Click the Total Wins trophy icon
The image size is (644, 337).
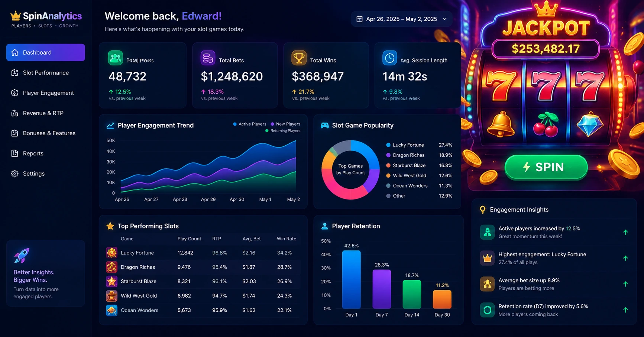[x=299, y=58]
